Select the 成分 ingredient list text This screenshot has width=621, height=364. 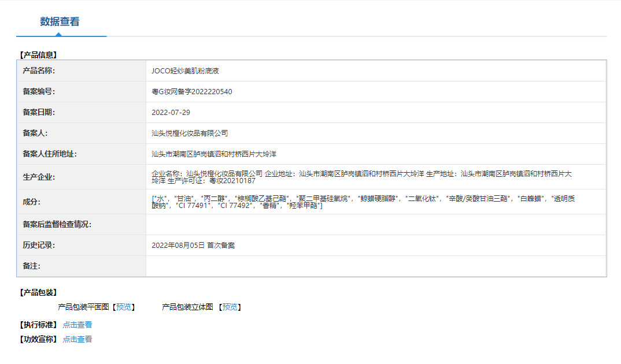click(x=363, y=202)
